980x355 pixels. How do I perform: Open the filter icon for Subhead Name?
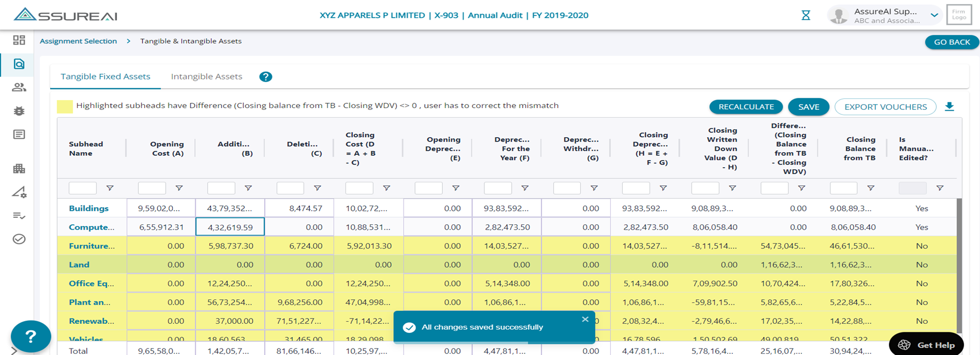[x=110, y=188]
